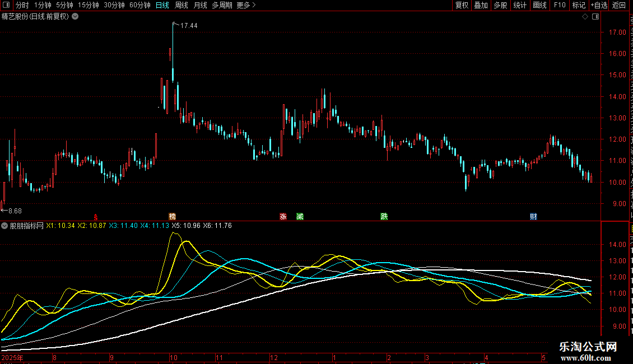The height and width of the screenshot is (364, 633).
Task: Click the X3: 11.40 indicator value
Action: click(123, 226)
